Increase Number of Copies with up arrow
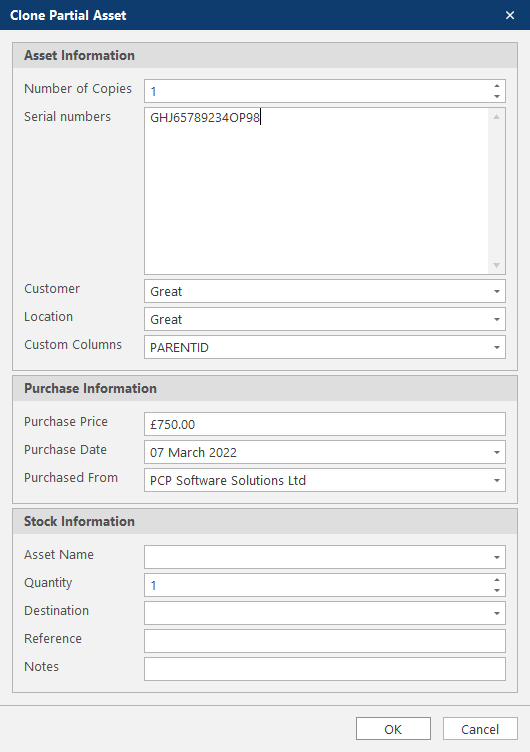The width and height of the screenshot is (530, 752). 496,86
